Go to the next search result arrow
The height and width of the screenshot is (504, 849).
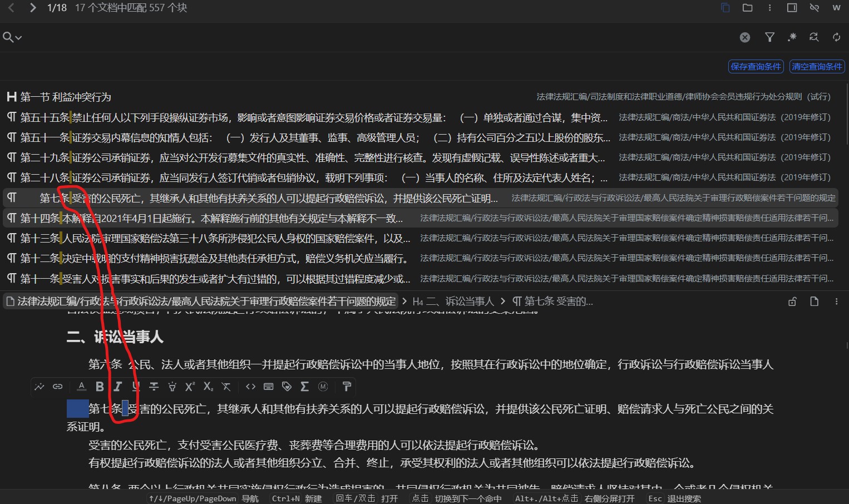point(33,8)
